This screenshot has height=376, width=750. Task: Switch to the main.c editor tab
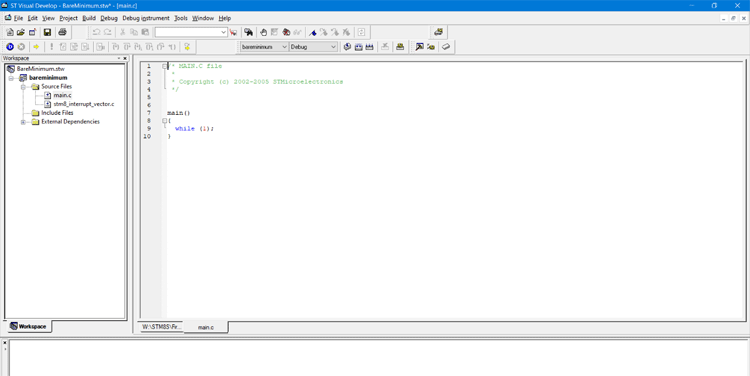point(206,327)
